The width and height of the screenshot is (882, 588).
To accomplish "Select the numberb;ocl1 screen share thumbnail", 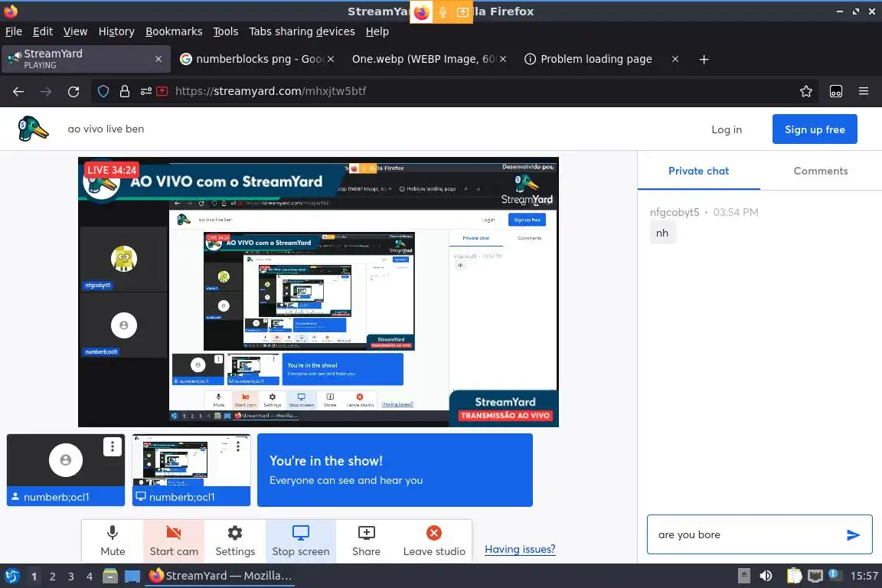I will pos(191,470).
